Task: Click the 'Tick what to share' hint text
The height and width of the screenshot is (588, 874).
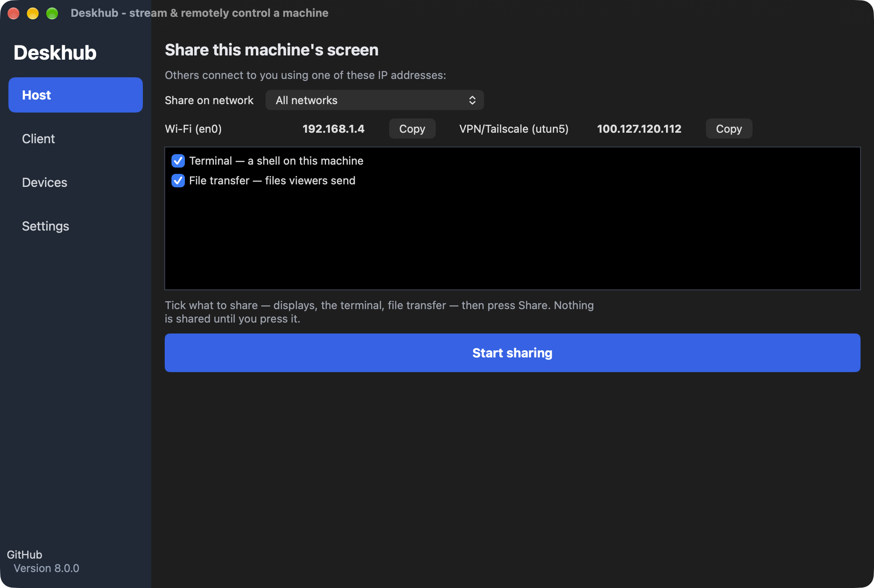Action: (x=379, y=312)
